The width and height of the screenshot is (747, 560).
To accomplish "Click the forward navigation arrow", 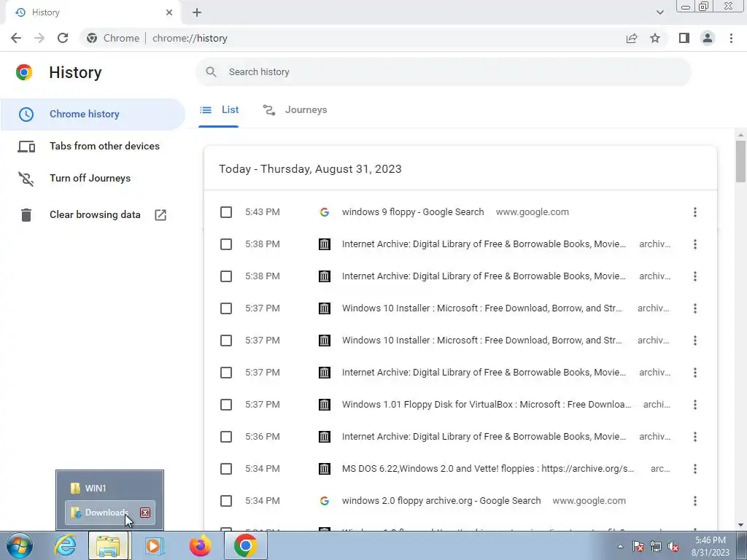I will pyautogui.click(x=39, y=38).
